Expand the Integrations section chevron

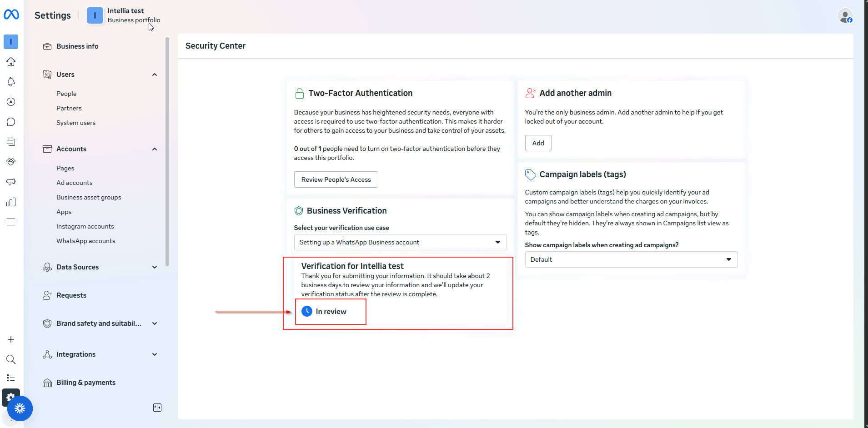[155, 354]
